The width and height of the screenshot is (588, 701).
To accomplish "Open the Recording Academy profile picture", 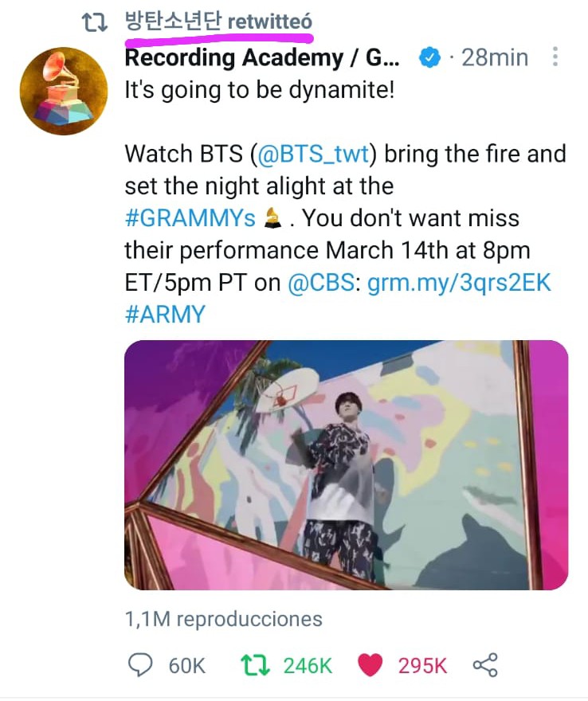I will tap(63, 92).
